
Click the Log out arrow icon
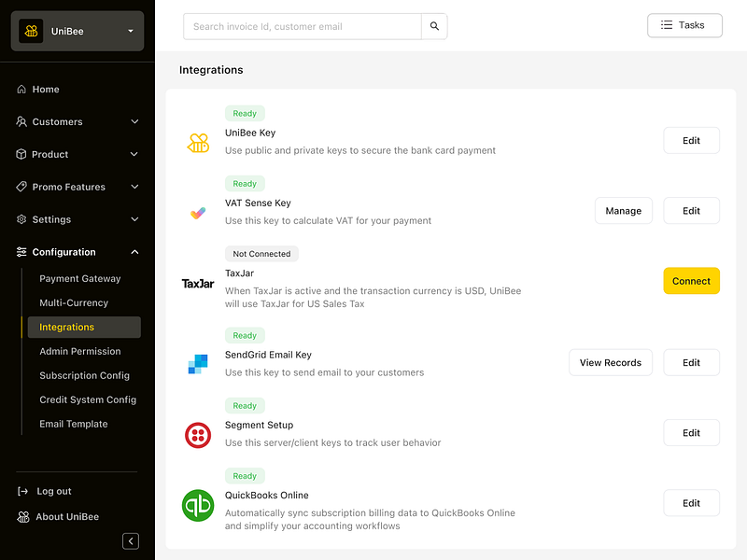click(22, 491)
